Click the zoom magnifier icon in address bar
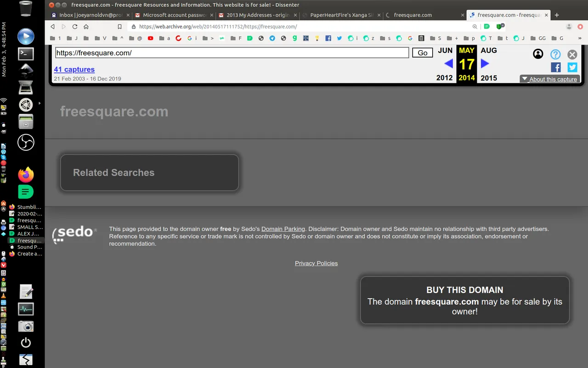This screenshot has height=368, width=588. click(x=475, y=27)
